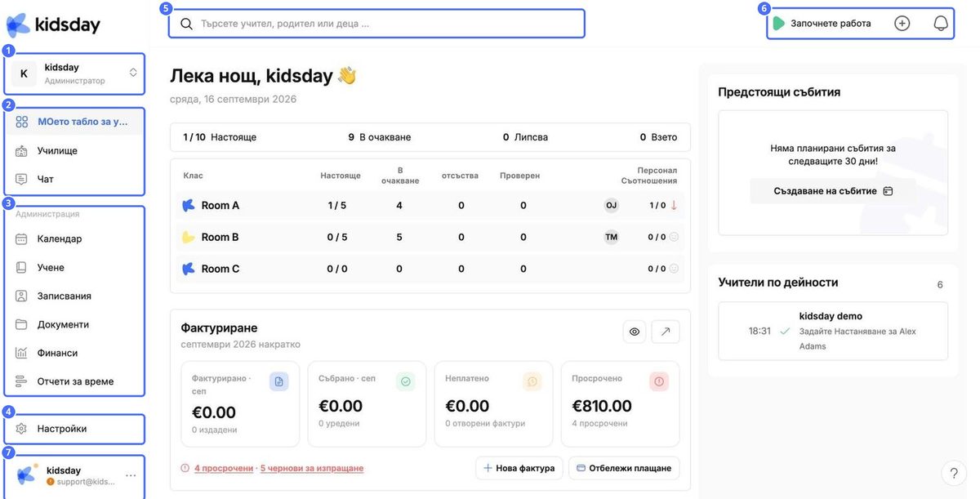
Task: Open the help question mark button
Action: (954, 473)
